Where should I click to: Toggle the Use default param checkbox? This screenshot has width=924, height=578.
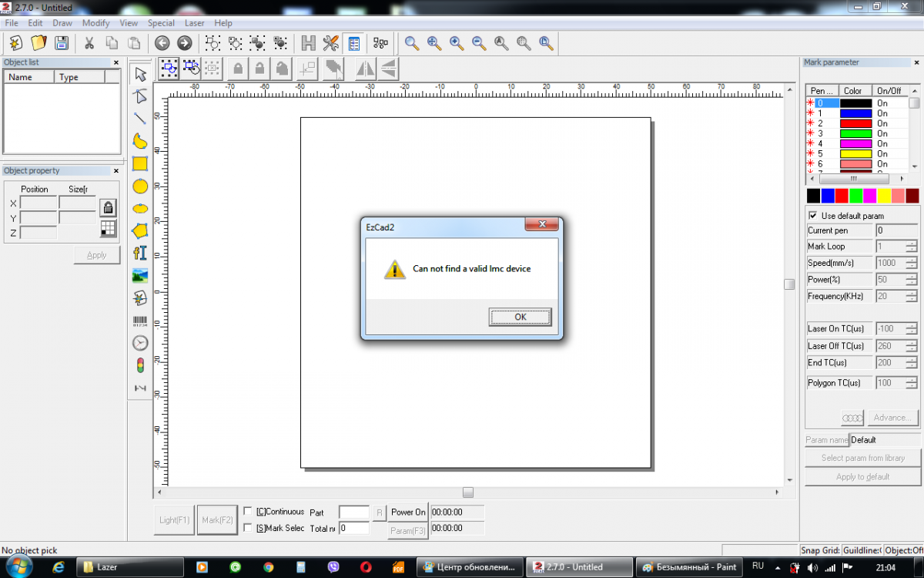pos(813,216)
